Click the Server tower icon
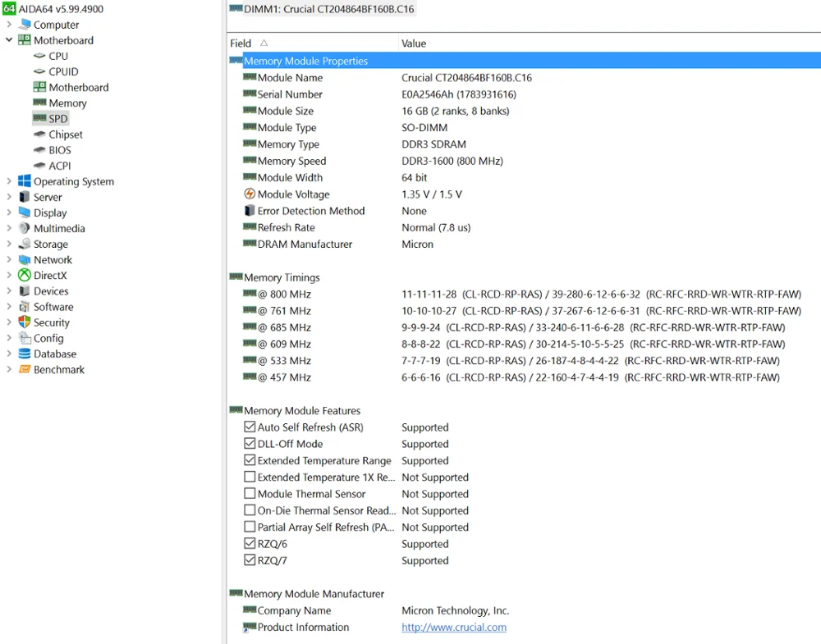Viewport: 821px width, 644px height. pos(24,197)
